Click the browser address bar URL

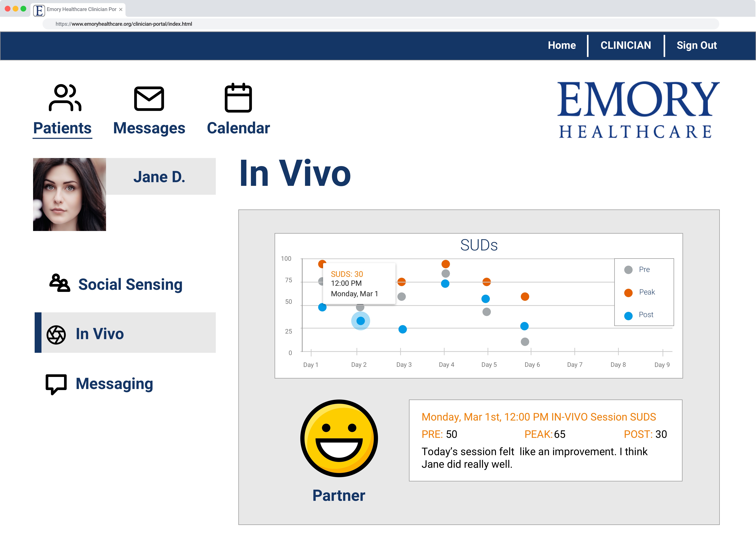124,24
